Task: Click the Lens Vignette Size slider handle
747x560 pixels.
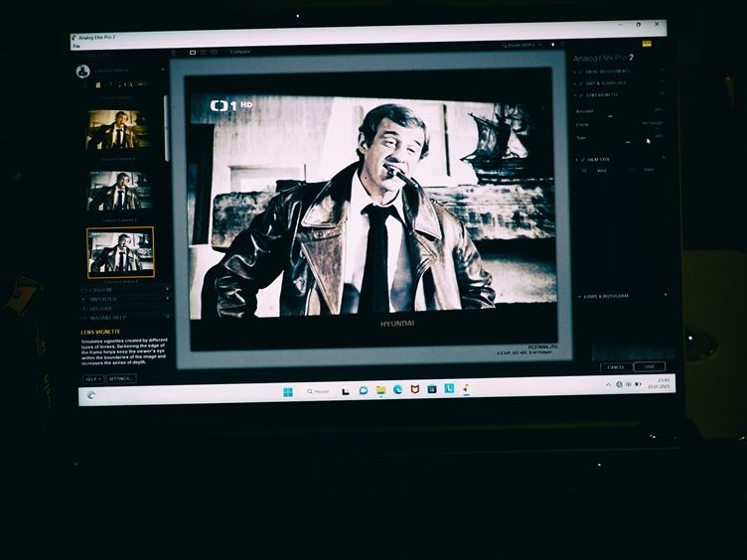Action: pyautogui.click(x=628, y=142)
